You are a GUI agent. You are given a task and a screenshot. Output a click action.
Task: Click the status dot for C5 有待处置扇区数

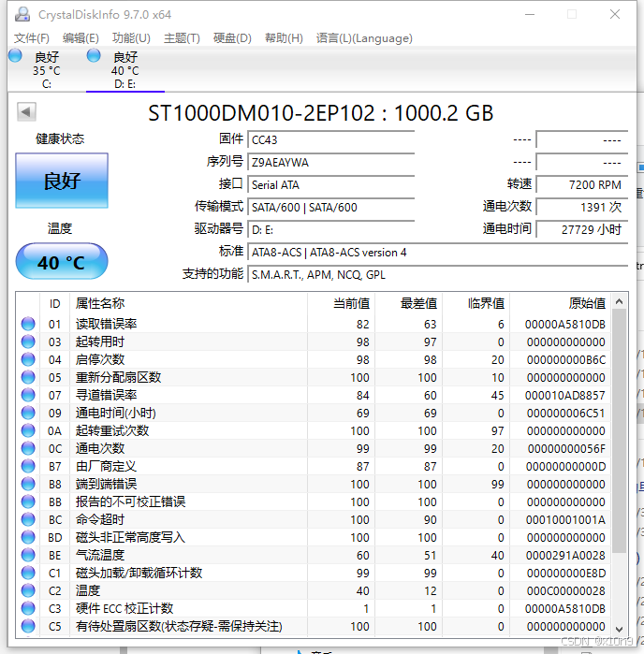pyautogui.click(x=28, y=626)
